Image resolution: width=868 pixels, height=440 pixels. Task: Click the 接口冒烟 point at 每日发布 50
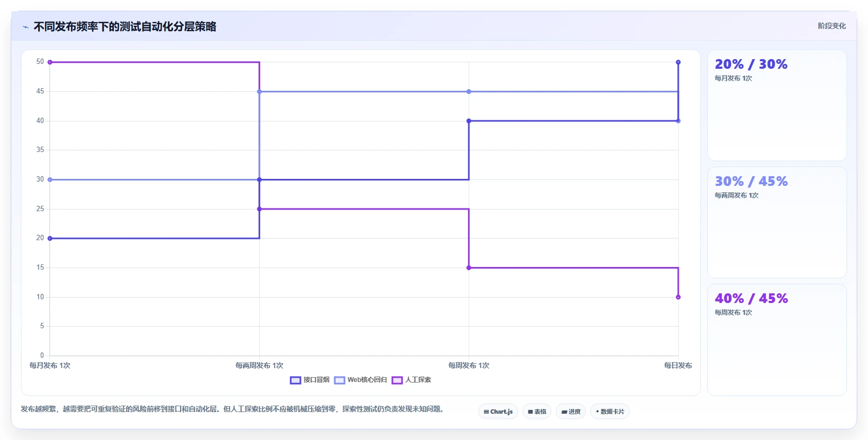pos(678,62)
